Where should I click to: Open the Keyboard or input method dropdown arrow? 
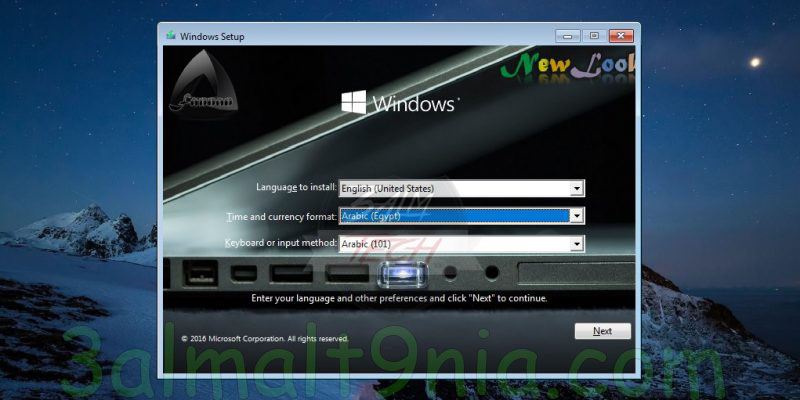click(577, 244)
